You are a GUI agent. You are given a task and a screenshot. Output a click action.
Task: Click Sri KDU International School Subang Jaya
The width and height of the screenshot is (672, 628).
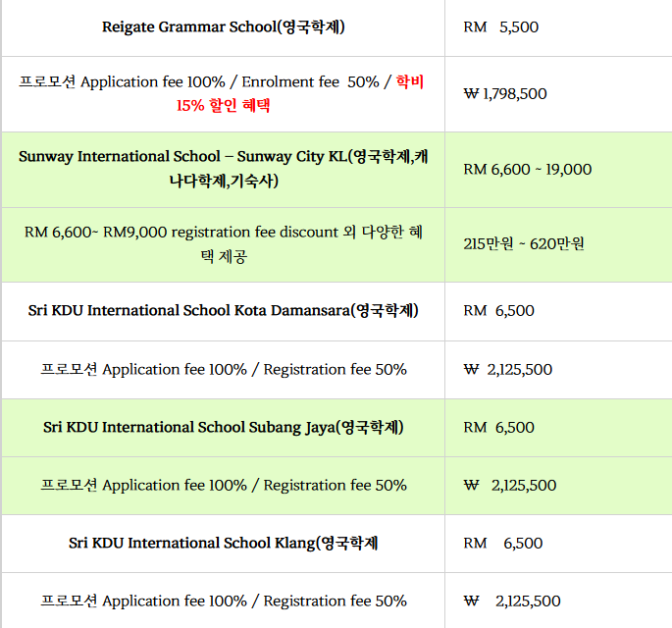223,427
